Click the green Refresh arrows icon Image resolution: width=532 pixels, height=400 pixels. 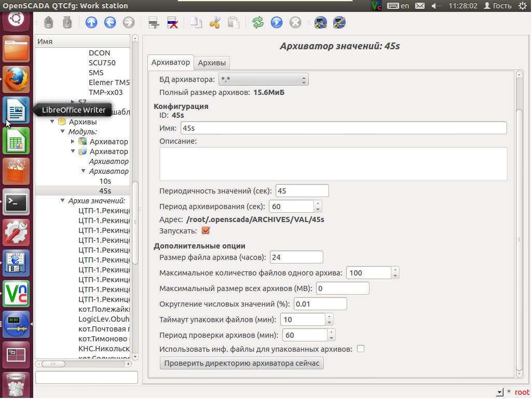[x=257, y=22]
